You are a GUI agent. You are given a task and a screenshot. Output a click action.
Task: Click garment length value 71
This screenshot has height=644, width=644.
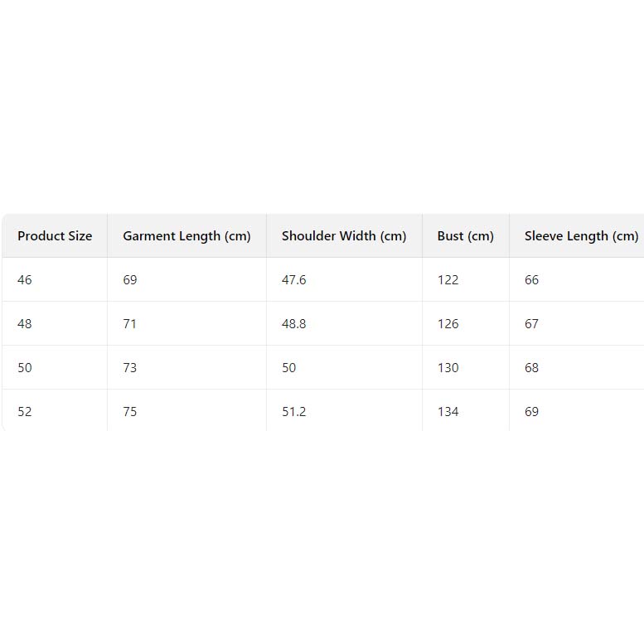130,324
